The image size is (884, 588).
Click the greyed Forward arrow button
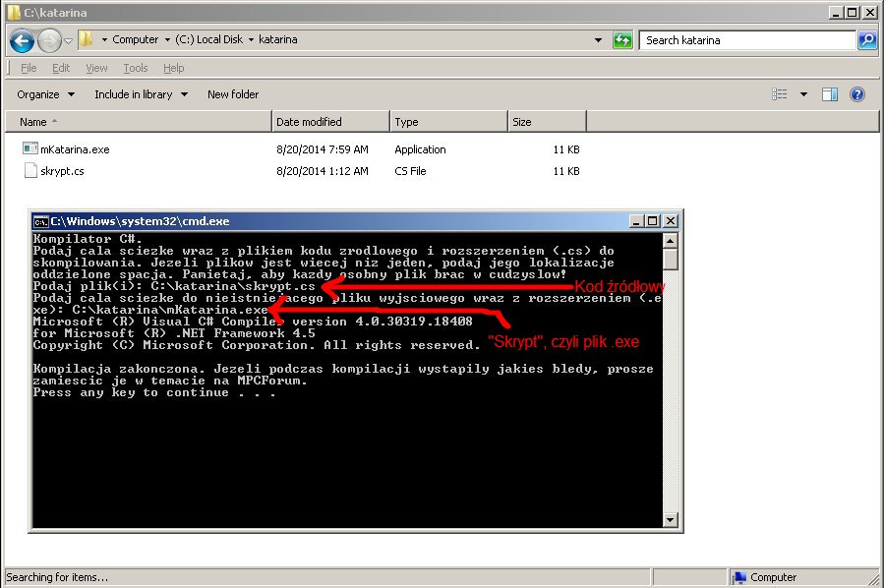point(49,40)
